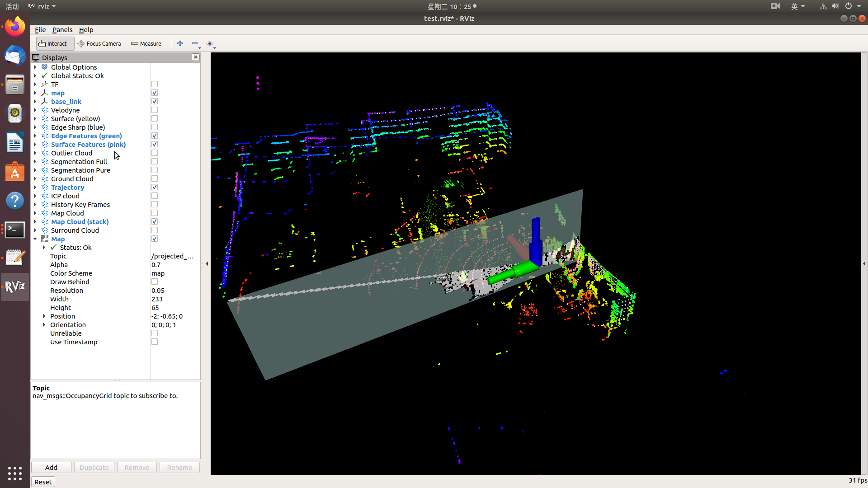Click the Reset button
Screen dimensions: 868x488
coord(43,482)
